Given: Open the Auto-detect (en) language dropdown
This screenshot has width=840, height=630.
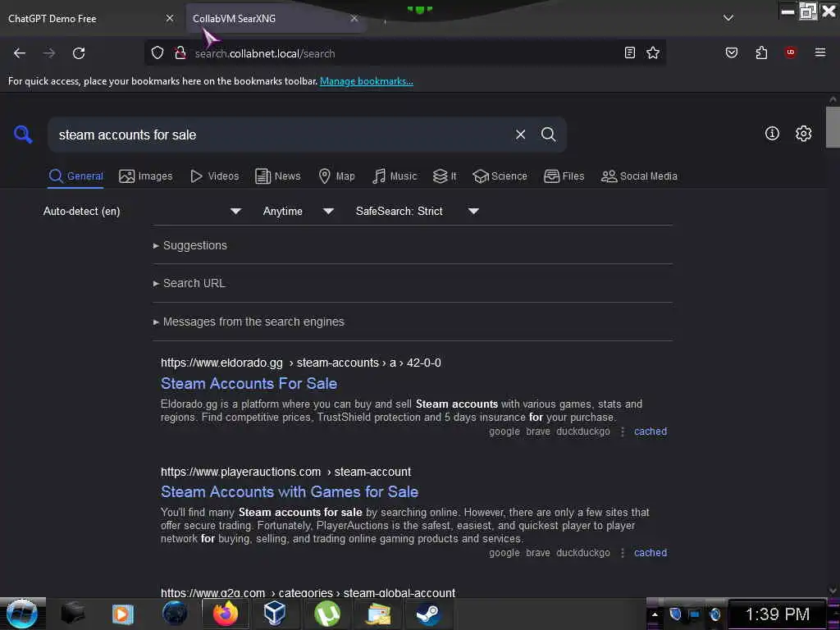Looking at the screenshot, I should tap(142, 211).
